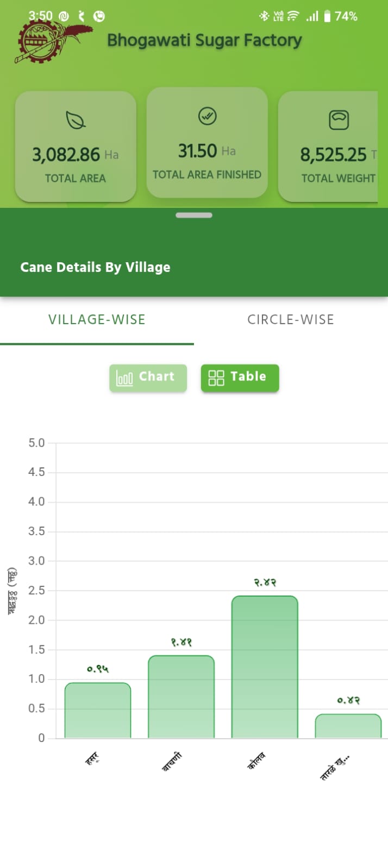The image size is (388, 868).
Task: Open the CIRCLE-WISE tab
Action: coord(291,320)
